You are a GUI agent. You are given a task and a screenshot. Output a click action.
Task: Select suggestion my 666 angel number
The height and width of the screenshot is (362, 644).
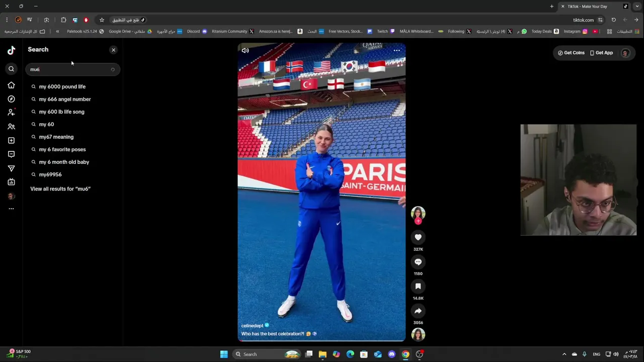[x=65, y=99]
